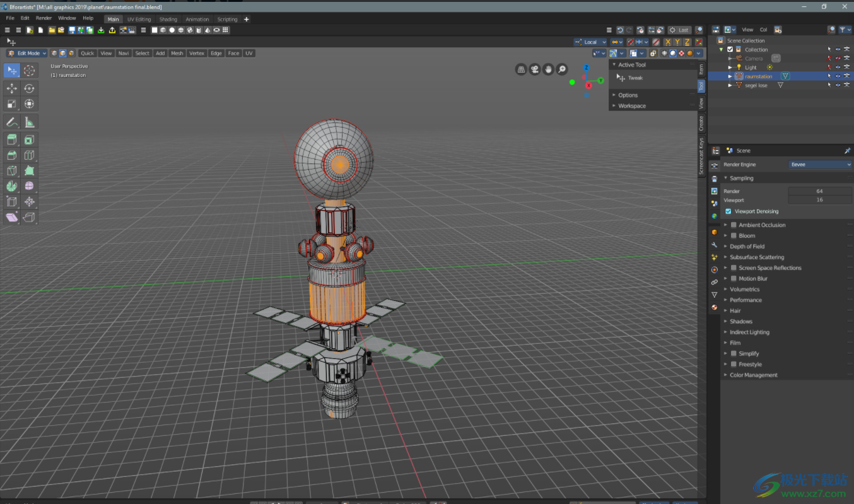
Task: Activate the Transform tool
Action: click(x=29, y=104)
